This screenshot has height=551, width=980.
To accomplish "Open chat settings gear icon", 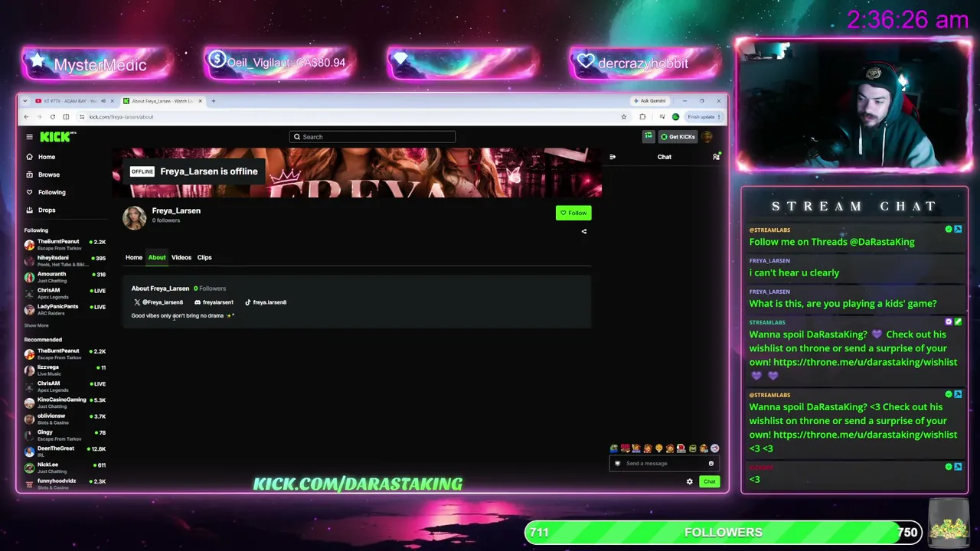I will [x=689, y=481].
